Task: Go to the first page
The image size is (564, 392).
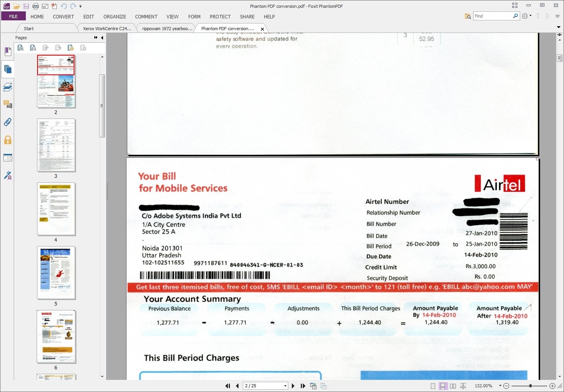Action: pos(228,386)
